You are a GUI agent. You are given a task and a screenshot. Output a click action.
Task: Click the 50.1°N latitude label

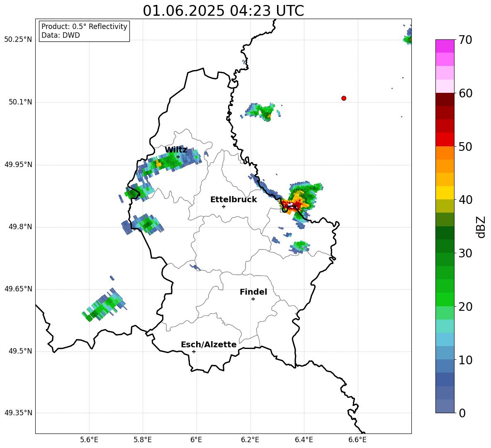[20, 102]
